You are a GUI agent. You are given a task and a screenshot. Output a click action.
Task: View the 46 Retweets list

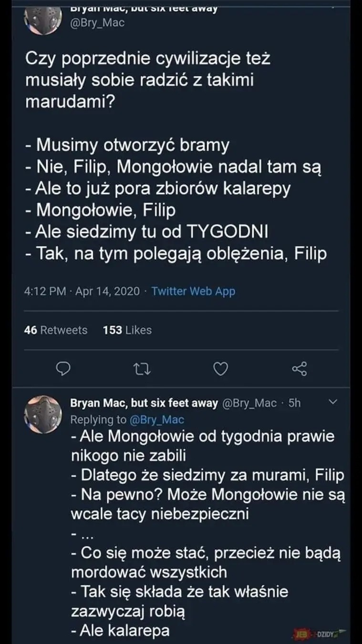(56, 330)
